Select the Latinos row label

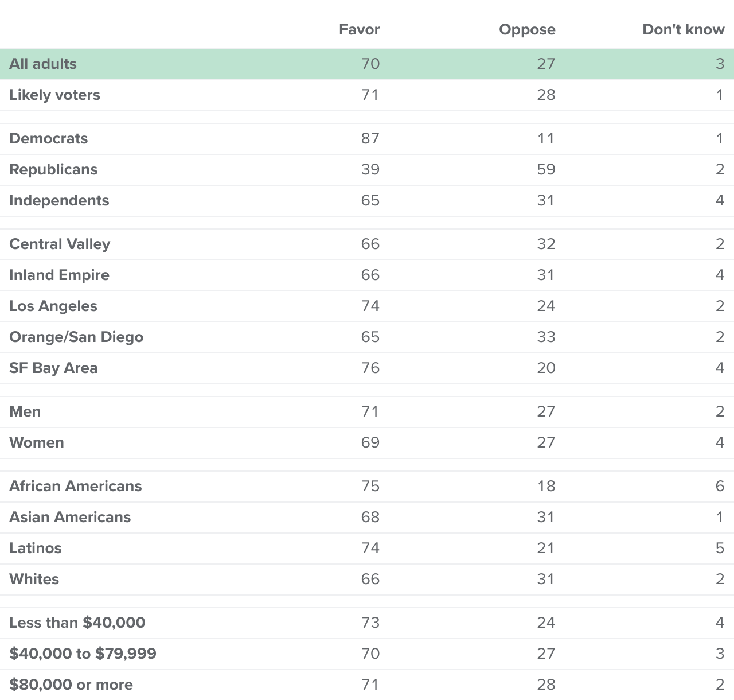36,548
